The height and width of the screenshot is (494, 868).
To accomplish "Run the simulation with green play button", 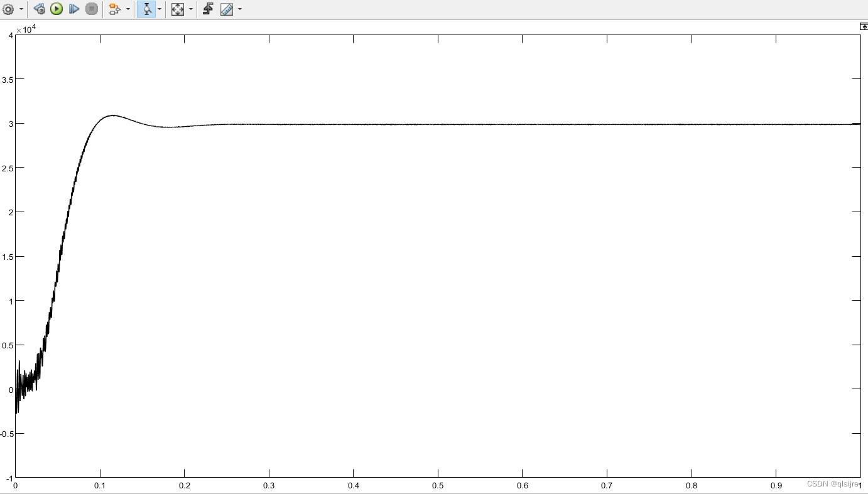I will 57,9.
